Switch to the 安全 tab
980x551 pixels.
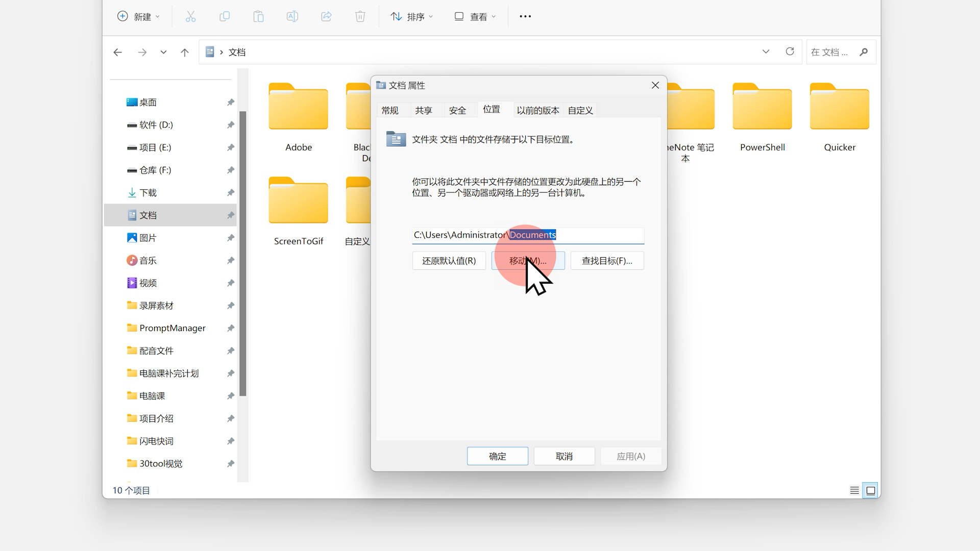457,110
